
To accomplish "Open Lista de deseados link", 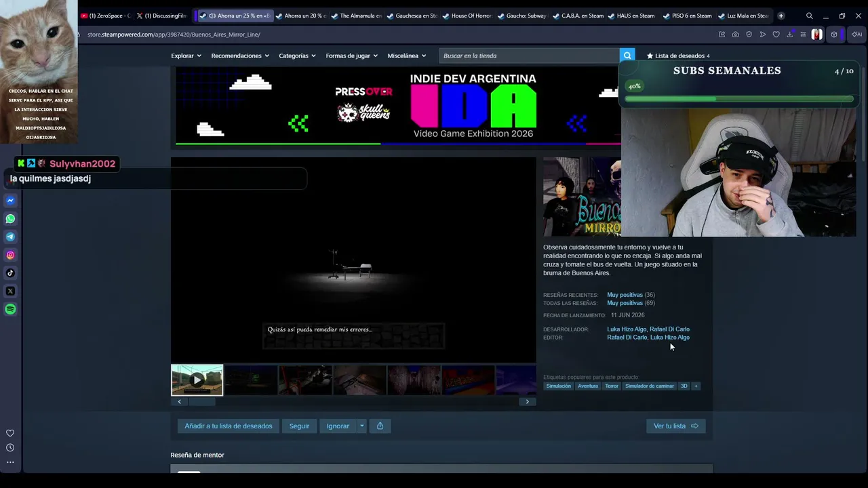I will pos(678,56).
